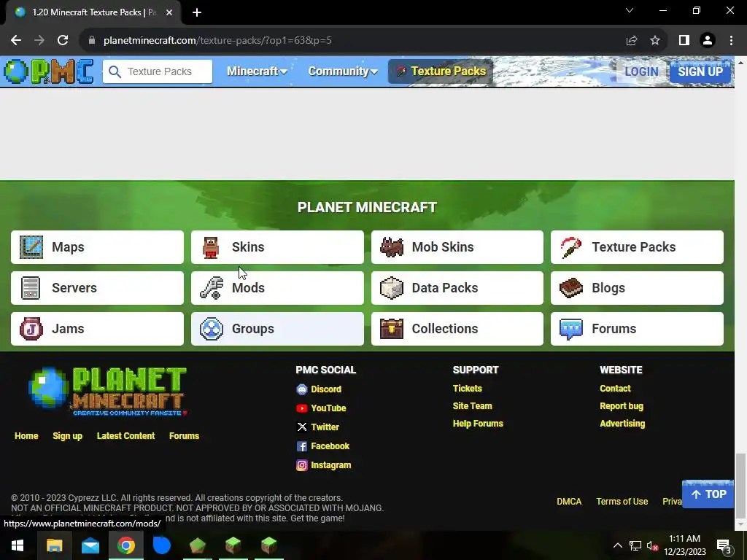Screen dimensions: 747x560
Task: Open the Sign up footer link
Action: (67, 436)
